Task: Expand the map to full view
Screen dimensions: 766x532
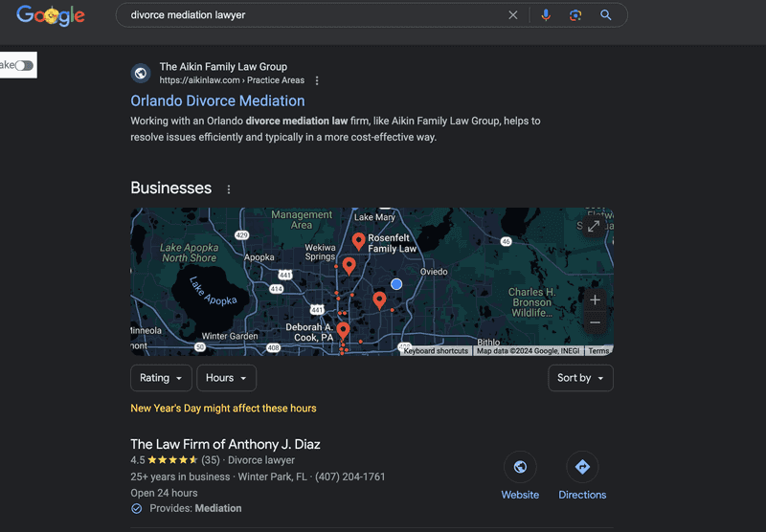Action: (x=594, y=226)
